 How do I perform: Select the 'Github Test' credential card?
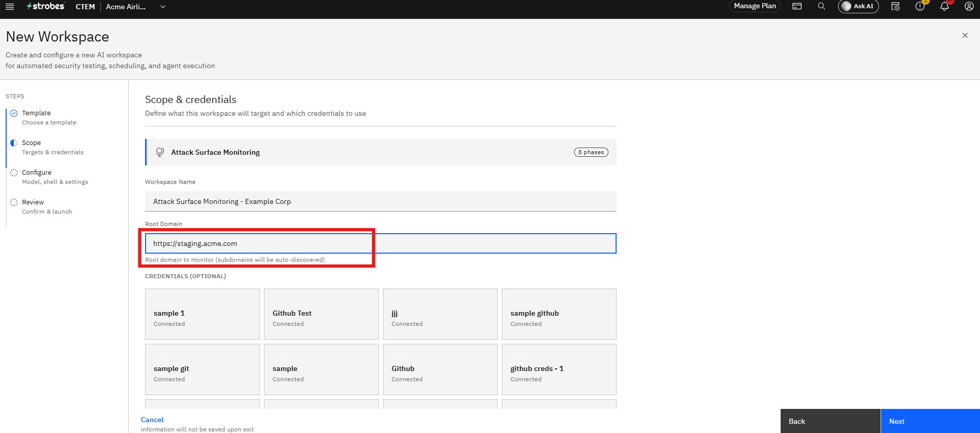[321, 314]
